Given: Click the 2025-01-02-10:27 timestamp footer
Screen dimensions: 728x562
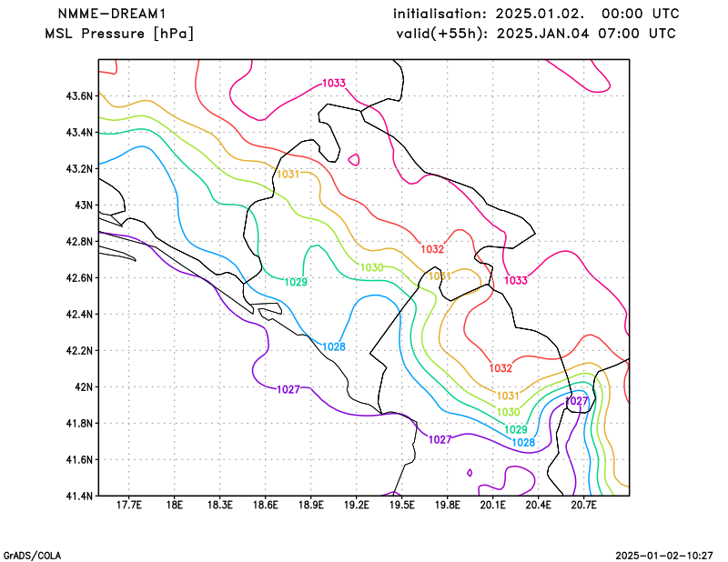Looking at the screenshot, I should pos(664,556).
